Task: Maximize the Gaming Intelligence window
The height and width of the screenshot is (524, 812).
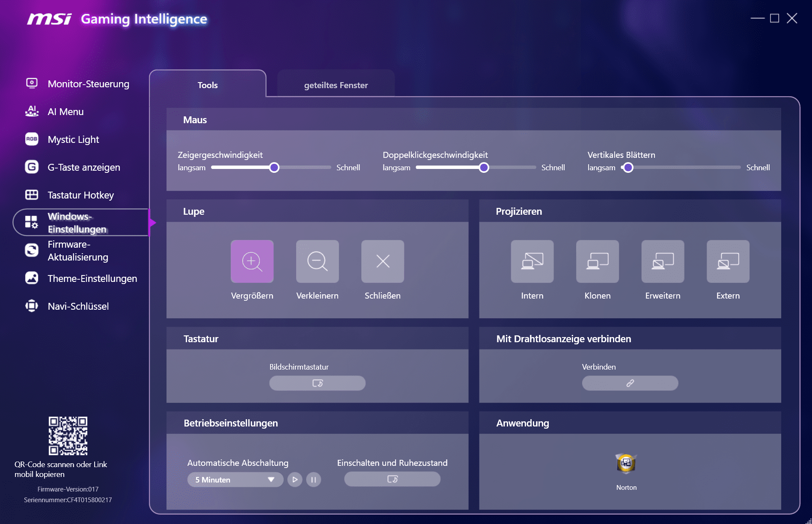Action: 774,18
